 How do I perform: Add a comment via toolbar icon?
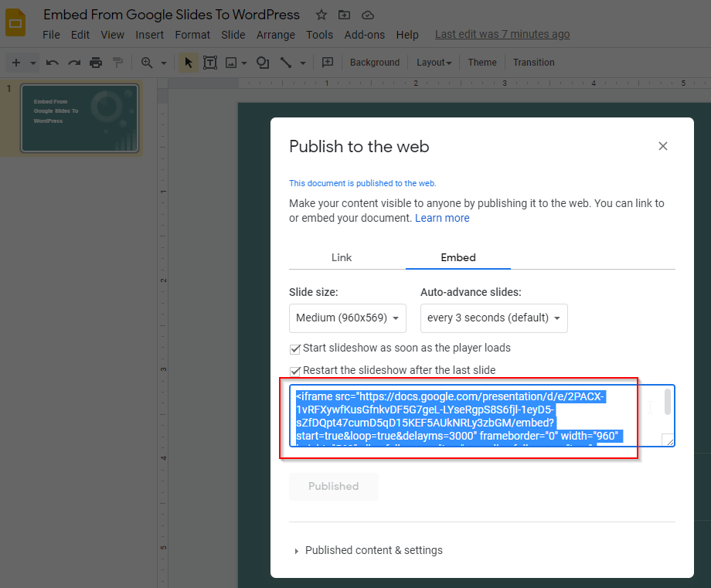point(328,63)
